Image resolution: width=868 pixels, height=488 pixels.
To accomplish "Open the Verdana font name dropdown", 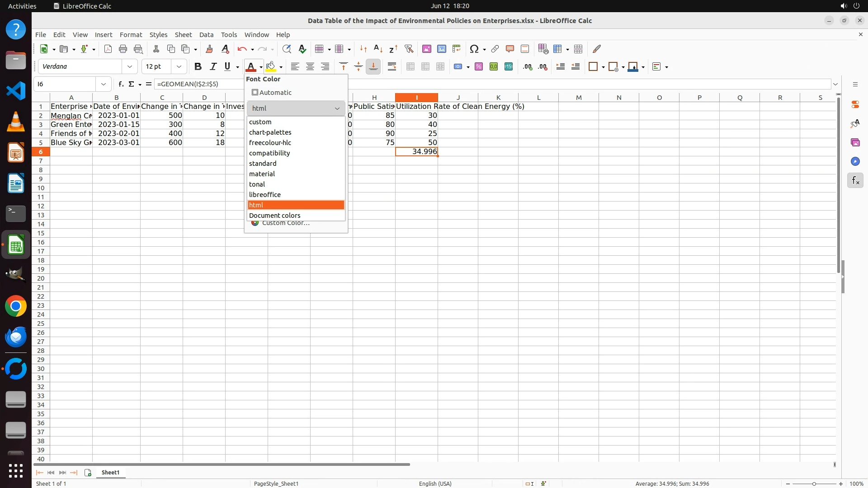I will pyautogui.click(x=130, y=67).
